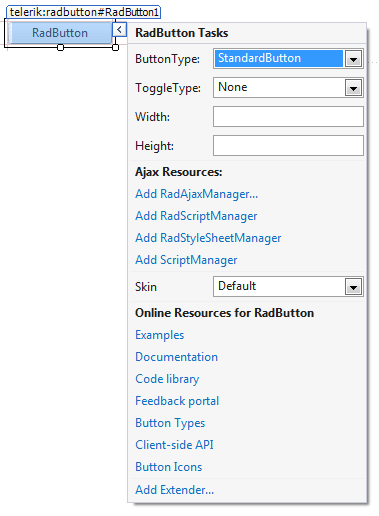Open the Client-side API link
Viewport: 379px width, 516px height.
[x=174, y=445]
